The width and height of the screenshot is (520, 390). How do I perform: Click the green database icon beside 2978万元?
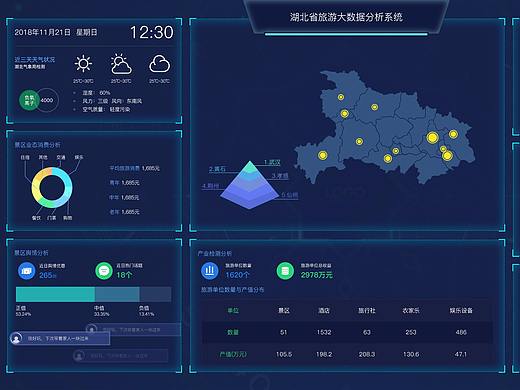pyautogui.click(x=285, y=270)
